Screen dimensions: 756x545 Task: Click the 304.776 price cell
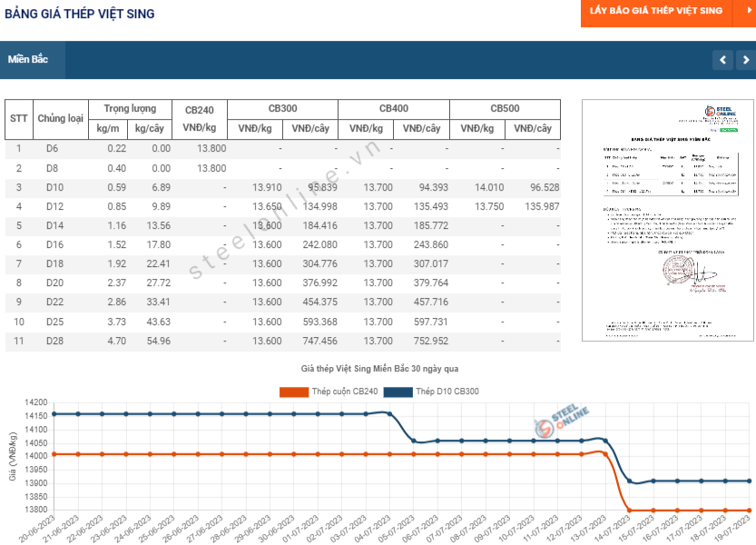click(320, 264)
